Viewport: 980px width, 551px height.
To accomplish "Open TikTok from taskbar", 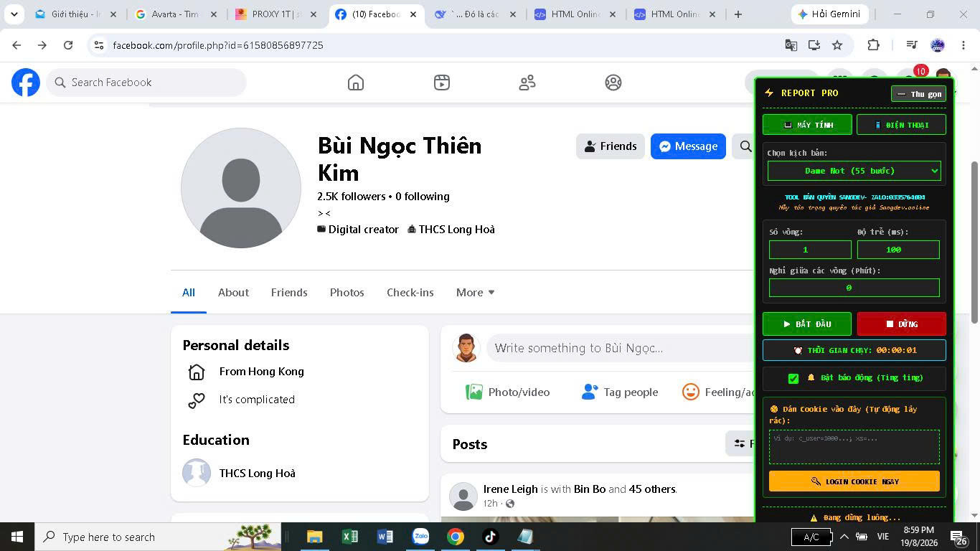I will [x=491, y=537].
